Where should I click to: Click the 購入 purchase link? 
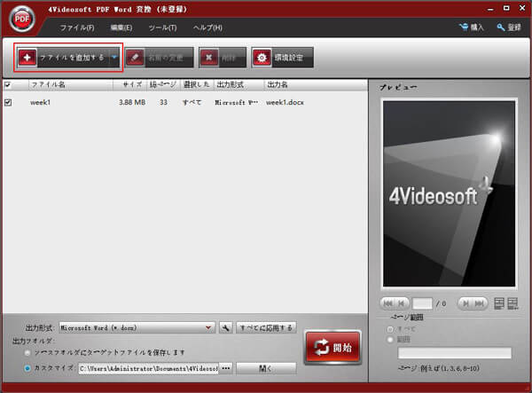tap(477, 28)
